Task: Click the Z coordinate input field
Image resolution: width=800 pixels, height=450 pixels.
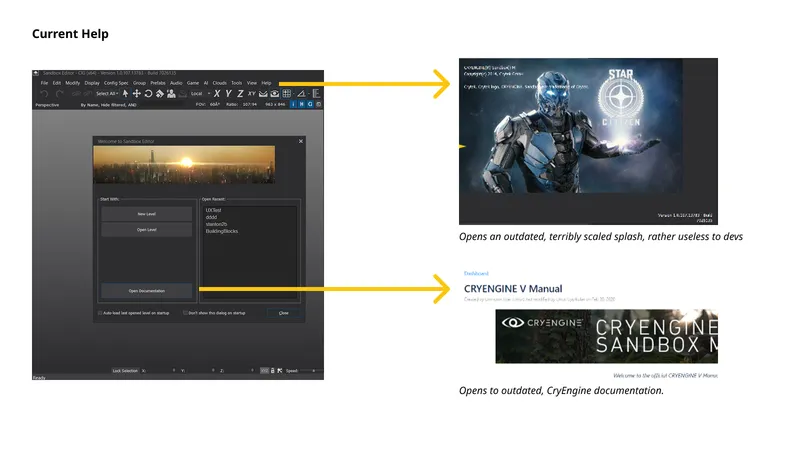Action: pyautogui.click(x=239, y=370)
